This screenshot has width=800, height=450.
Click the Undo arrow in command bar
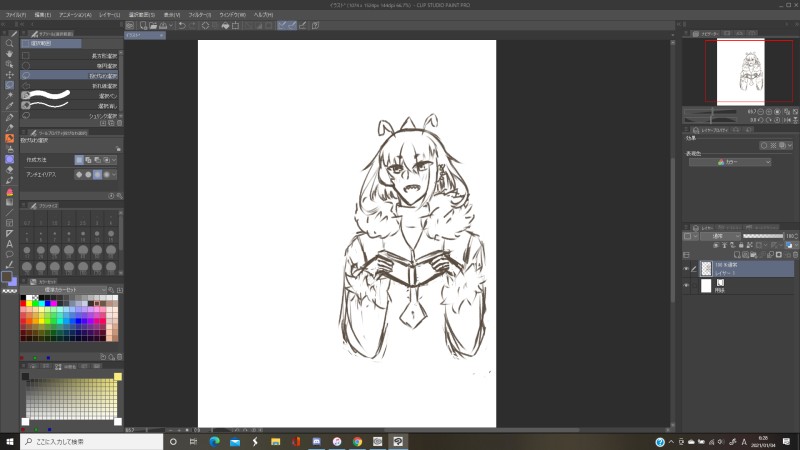tap(182, 25)
